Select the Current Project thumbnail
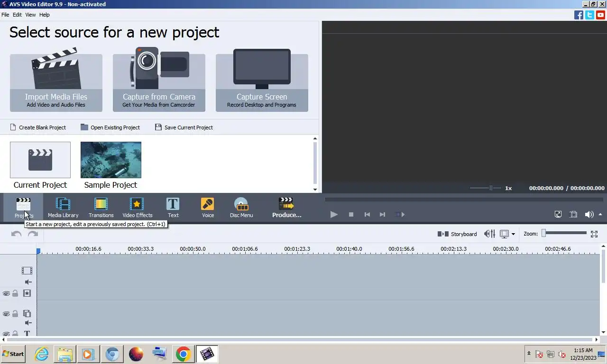 point(40,160)
